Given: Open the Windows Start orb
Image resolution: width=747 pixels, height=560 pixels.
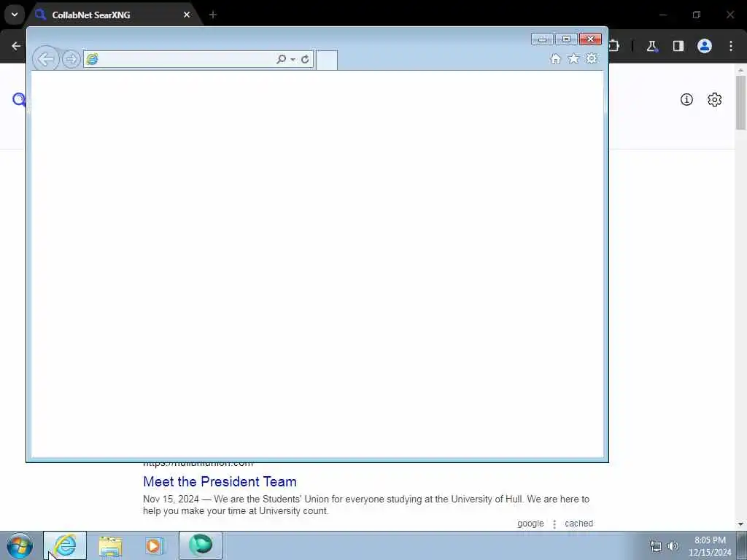Looking at the screenshot, I should [20, 545].
